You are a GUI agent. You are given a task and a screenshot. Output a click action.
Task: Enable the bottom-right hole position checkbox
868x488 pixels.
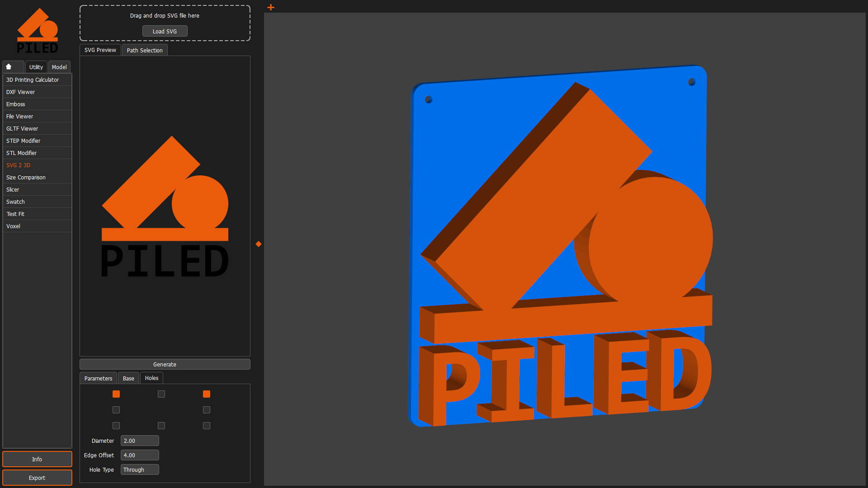[x=207, y=426]
